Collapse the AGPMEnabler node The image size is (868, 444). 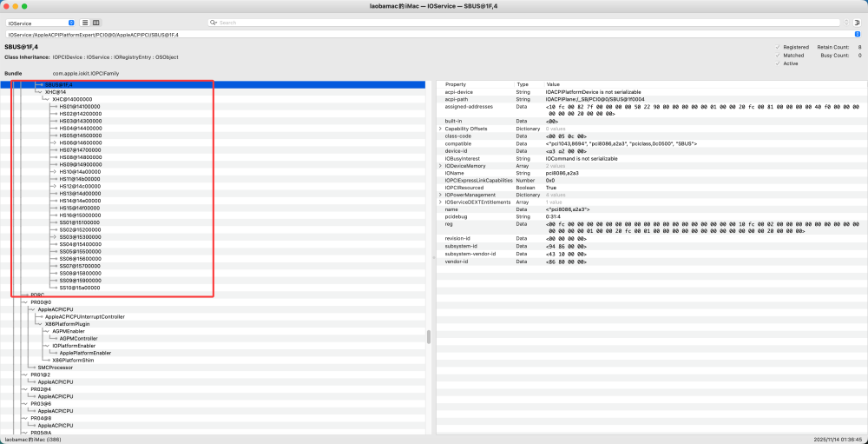[x=45, y=331]
